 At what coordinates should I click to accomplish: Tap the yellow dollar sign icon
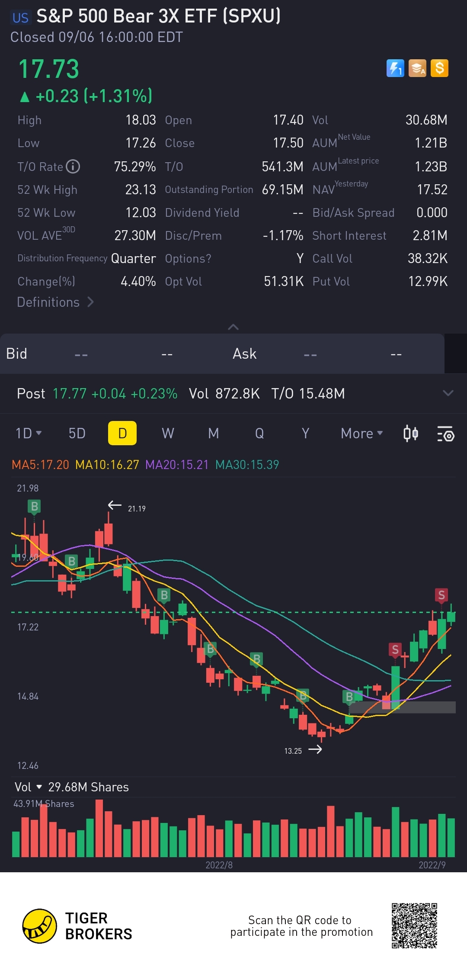[439, 68]
